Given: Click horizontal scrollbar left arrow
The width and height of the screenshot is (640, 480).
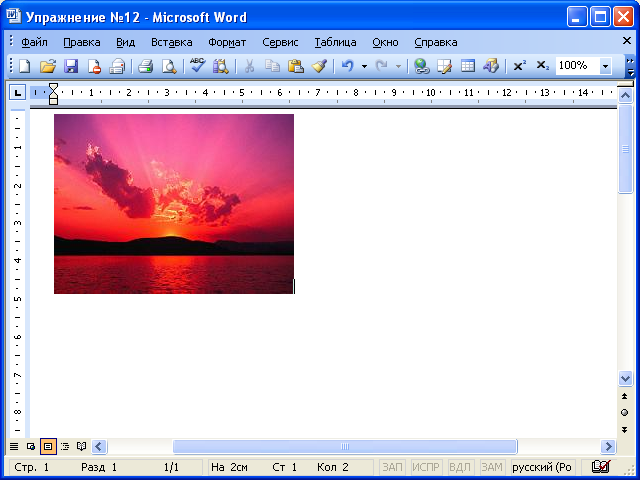Looking at the screenshot, I should (99, 447).
